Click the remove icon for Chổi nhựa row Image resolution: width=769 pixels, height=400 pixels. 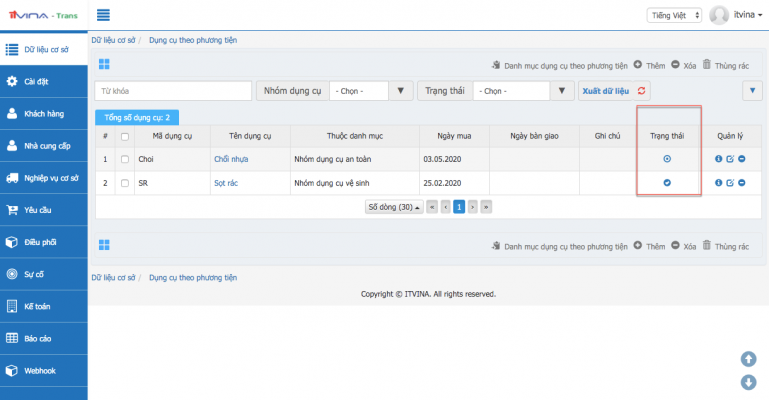[x=742, y=159]
